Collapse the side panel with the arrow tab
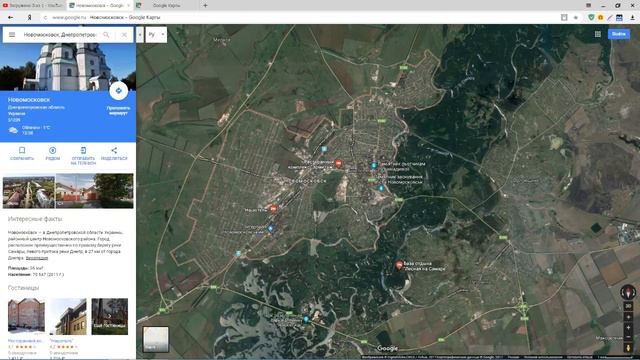Viewport: 640px width, 360px height. (140, 35)
